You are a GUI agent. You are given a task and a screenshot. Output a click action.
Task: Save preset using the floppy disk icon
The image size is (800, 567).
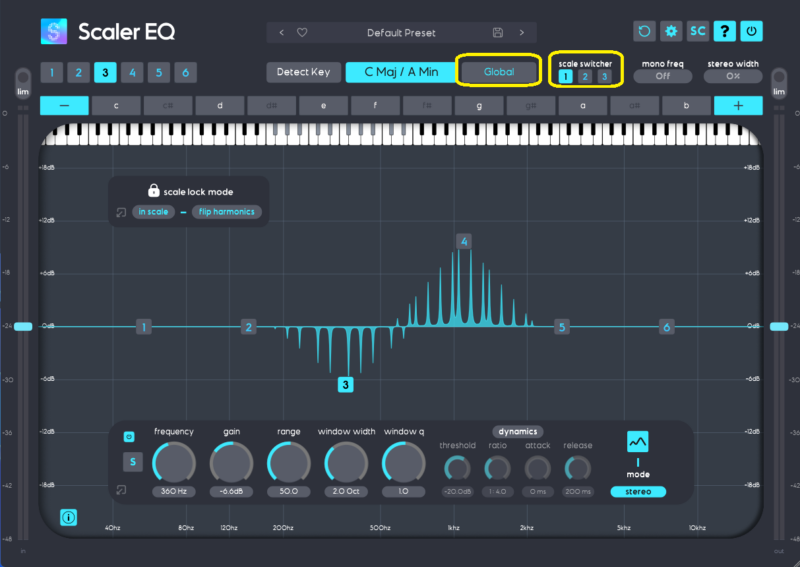pos(498,33)
